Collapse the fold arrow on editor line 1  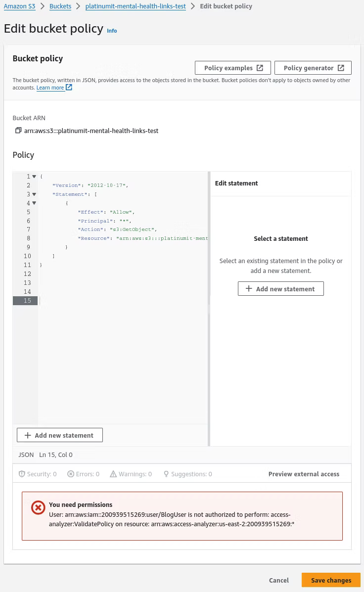coord(34,177)
